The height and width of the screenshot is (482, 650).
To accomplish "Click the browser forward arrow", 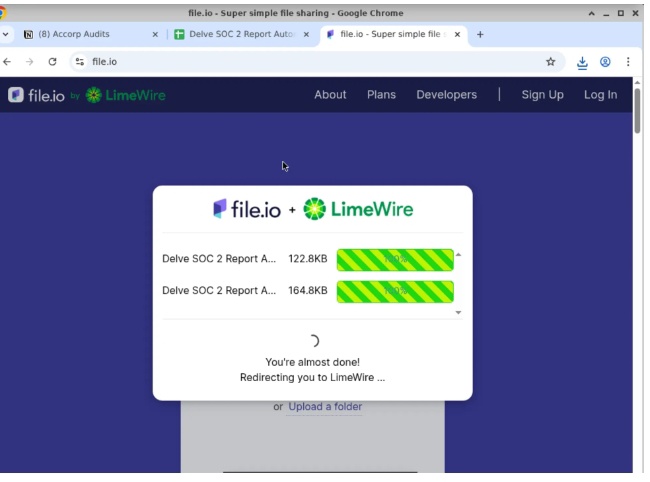I will click(29, 62).
